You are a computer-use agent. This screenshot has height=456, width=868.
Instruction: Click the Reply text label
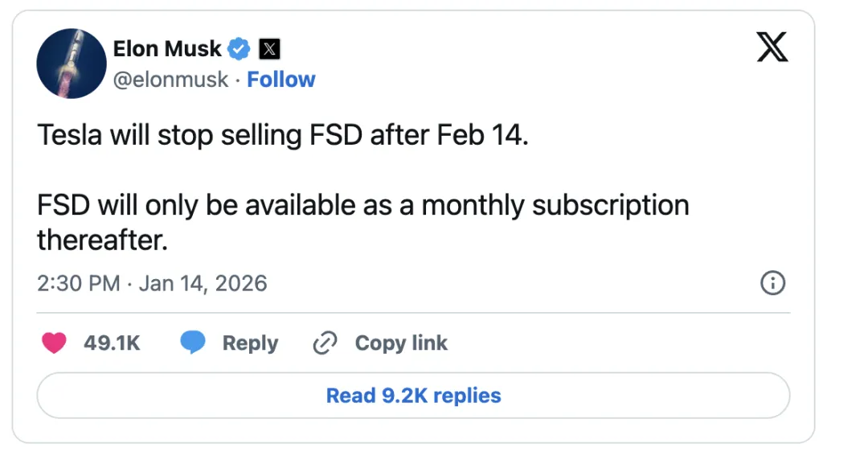pyautogui.click(x=250, y=343)
